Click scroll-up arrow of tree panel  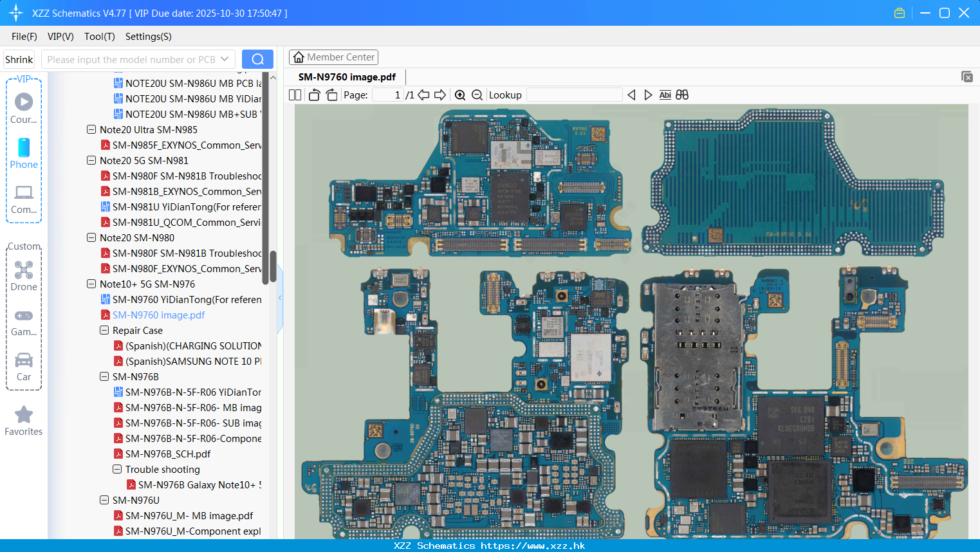pos(273,78)
